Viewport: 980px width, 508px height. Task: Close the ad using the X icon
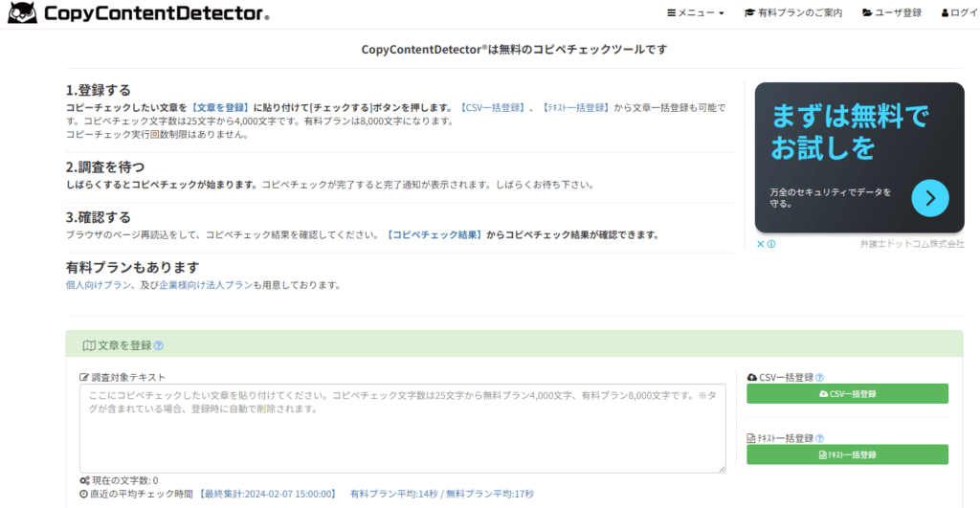760,244
